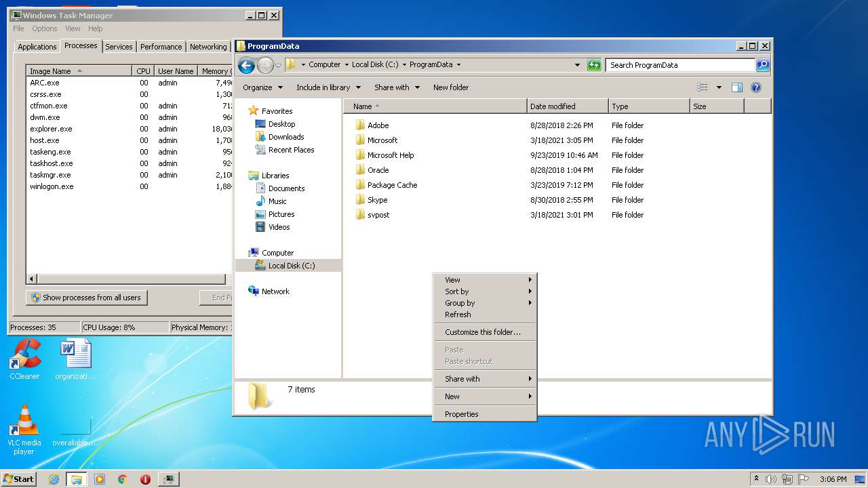Switch to Task Manager Applications tab

[x=37, y=47]
